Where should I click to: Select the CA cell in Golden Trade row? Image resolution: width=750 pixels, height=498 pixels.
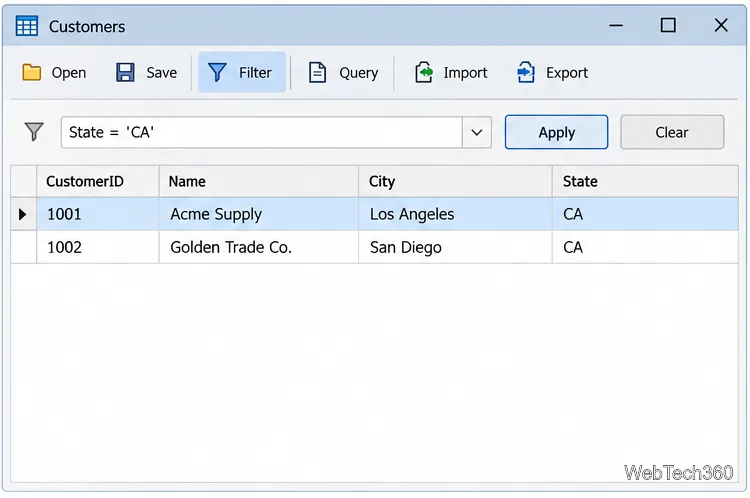point(645,247)
